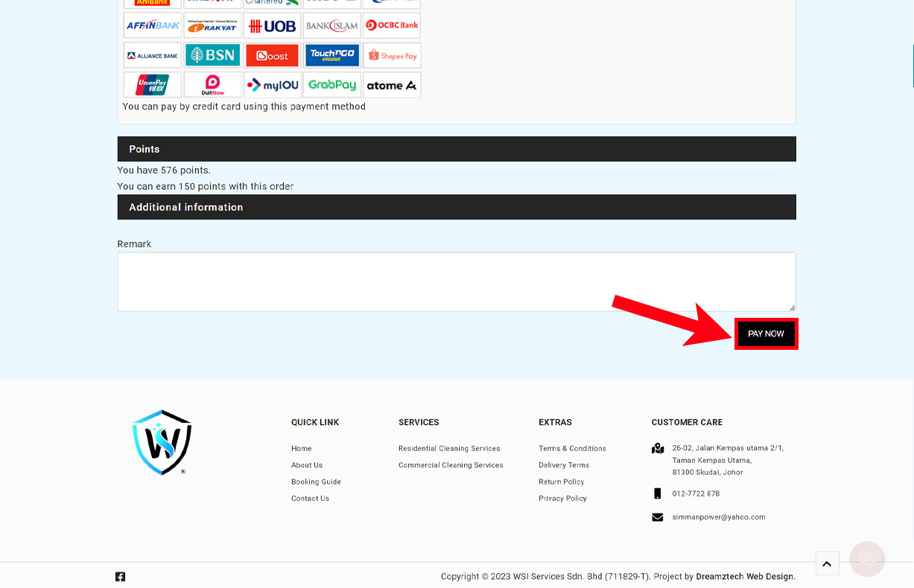Open Residential Cleaning Services link
This screenshot has height=588, width=914.
pyautogui.click(x=449, y=449)
